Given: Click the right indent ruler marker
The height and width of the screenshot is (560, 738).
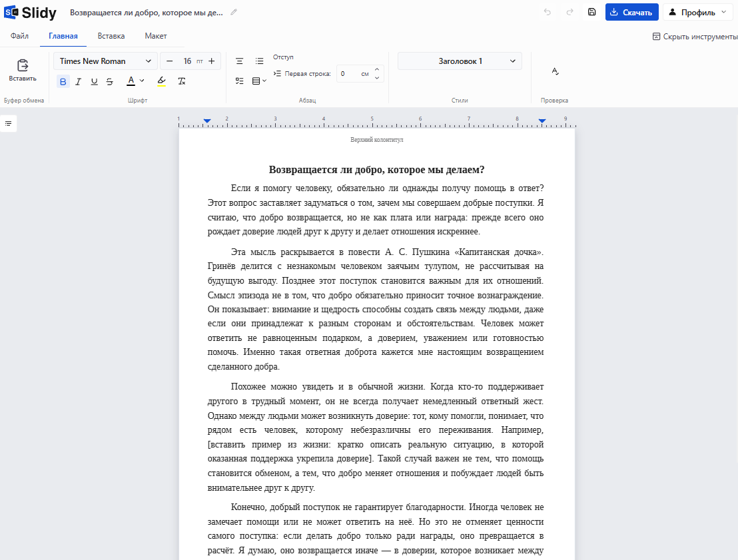Looking at the screenshot, I should point(542,121).
